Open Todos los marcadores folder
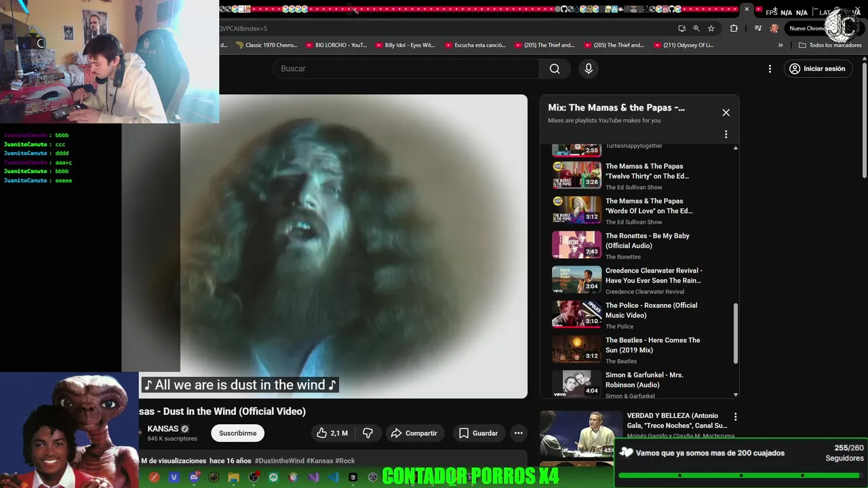The width and height of the screenshot is (868, 488). [830, 45]
